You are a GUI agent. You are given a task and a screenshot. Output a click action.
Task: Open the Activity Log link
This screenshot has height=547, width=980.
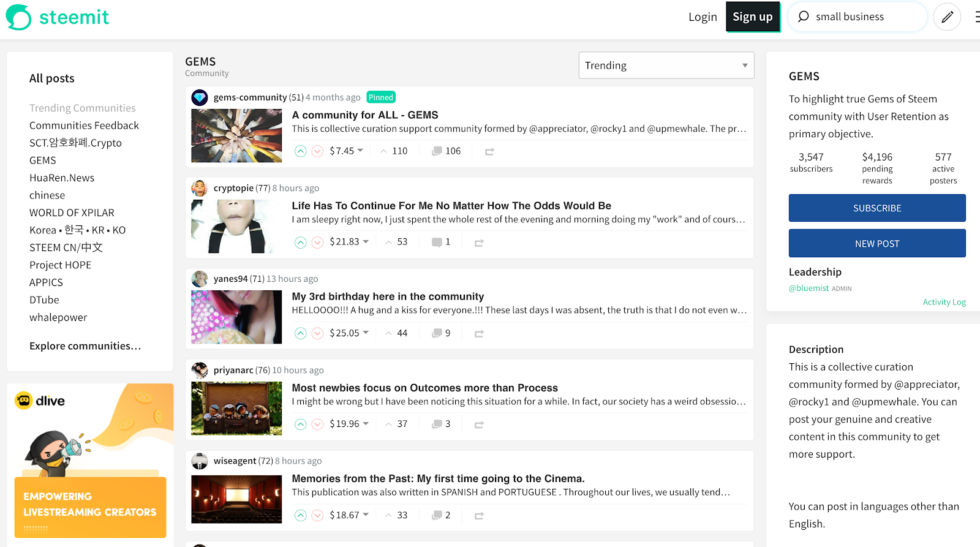(x=944, y=302)
